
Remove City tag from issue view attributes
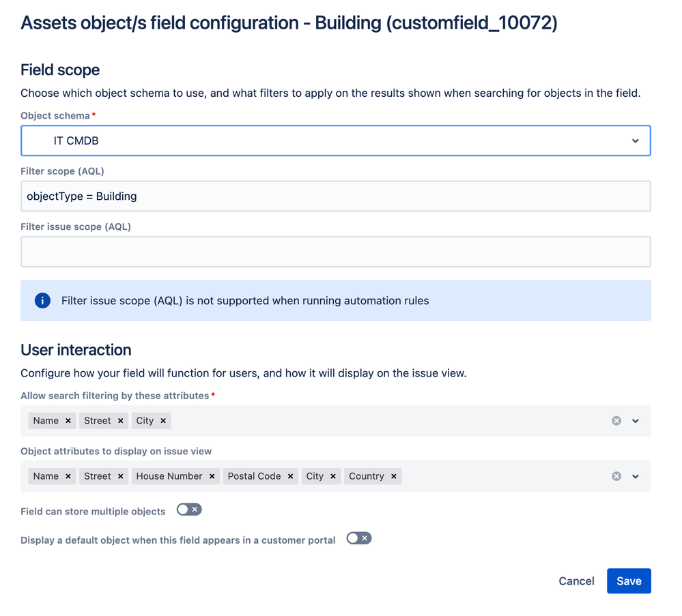(333, 476)
